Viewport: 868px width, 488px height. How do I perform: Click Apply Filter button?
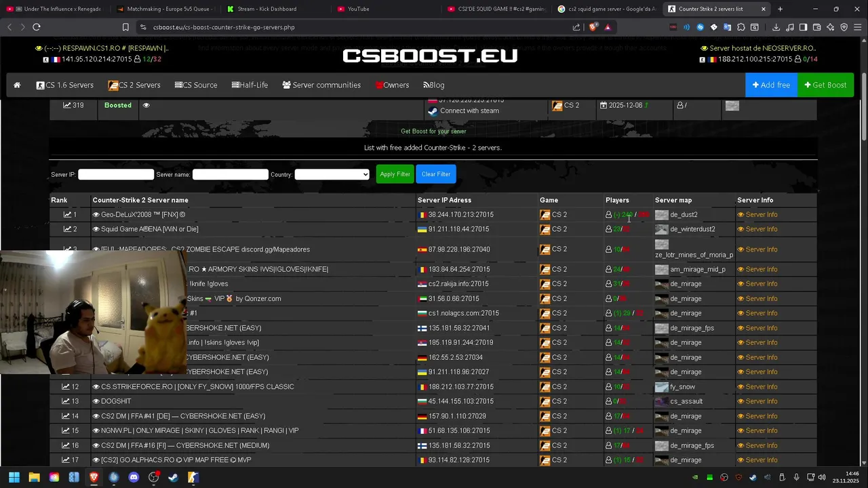point(395,174)
